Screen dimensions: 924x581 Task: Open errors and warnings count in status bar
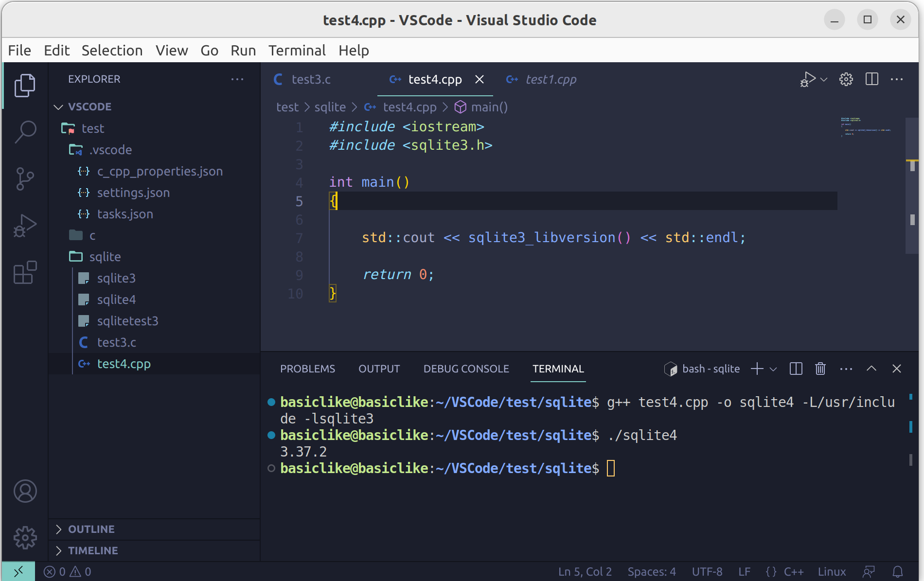tap(67, 572)
